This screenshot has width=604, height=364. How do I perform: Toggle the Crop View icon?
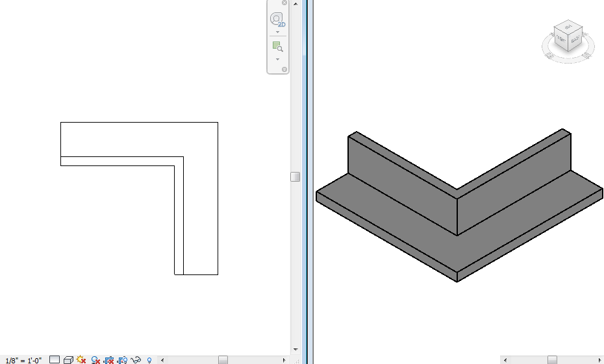[x=108, y=360]
